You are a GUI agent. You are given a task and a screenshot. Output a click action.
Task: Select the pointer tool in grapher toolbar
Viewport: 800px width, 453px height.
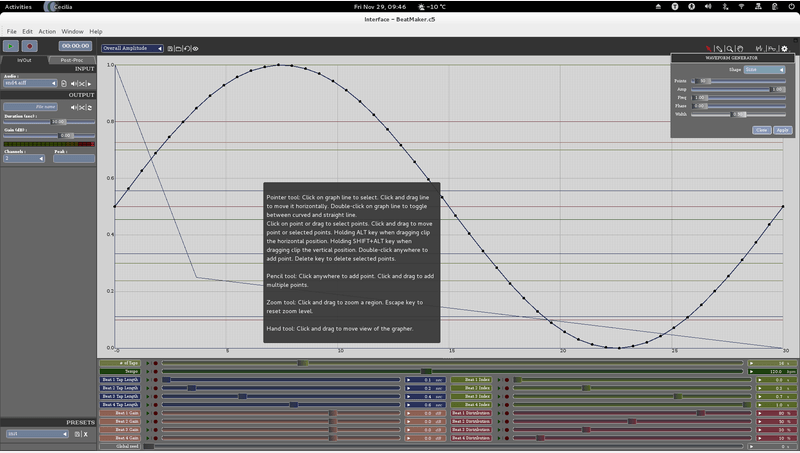[x=709, y=48]
